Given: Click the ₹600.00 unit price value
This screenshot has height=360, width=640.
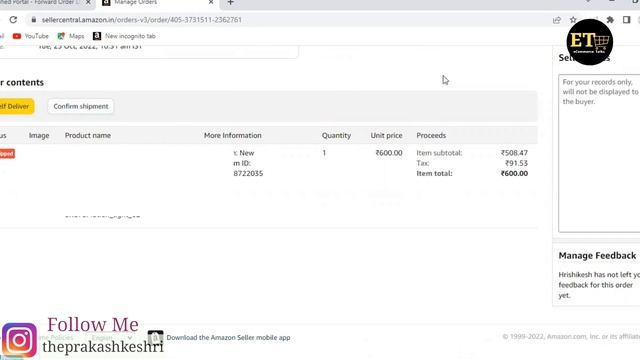Looking at the screenshot, I should 389,153.
